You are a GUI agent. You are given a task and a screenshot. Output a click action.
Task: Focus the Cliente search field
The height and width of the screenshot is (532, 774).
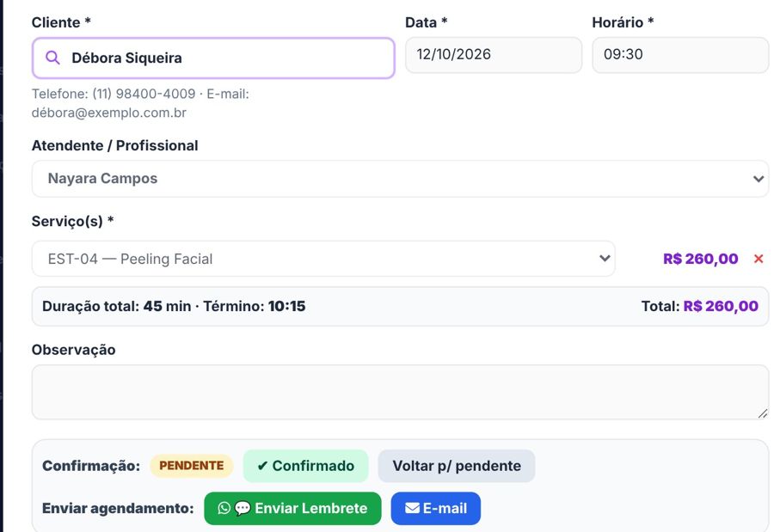(x=213, y=58)
